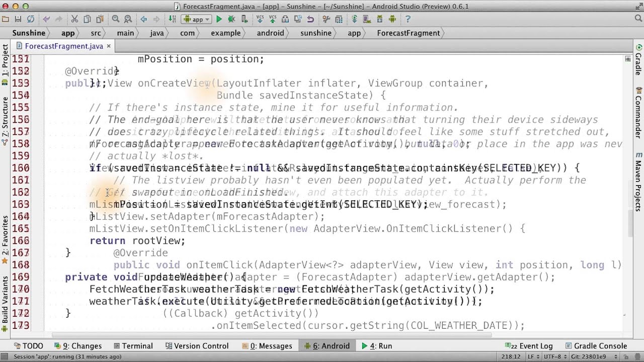644x362 pixels.
Task: Click the android breadcrumb
Action: point(271,33)
